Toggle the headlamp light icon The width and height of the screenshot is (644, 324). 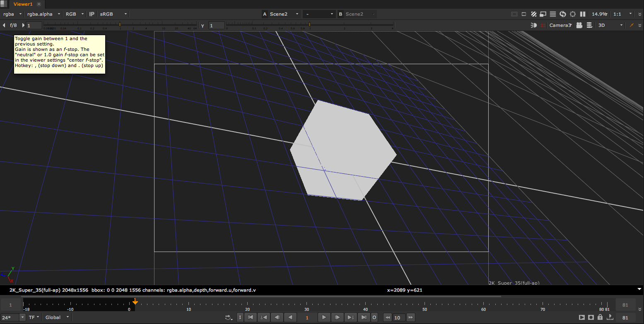pos(534,25)
